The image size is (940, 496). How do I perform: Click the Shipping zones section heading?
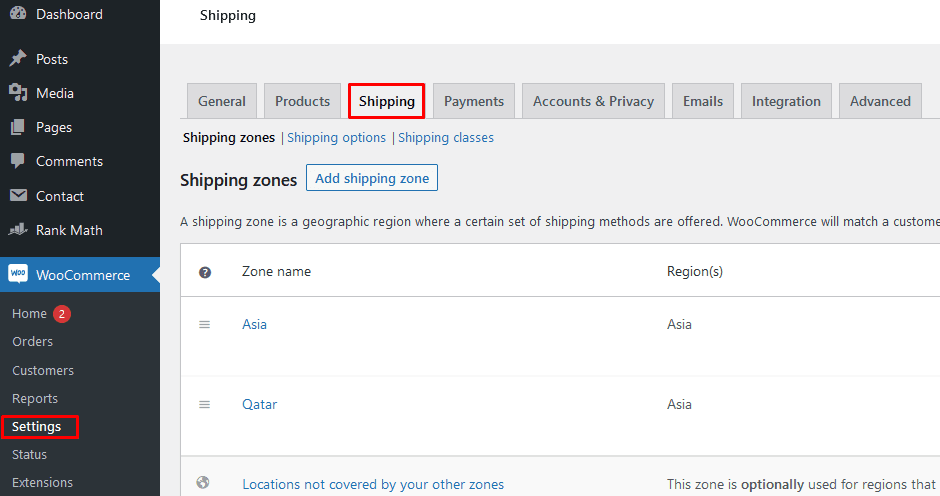point(239,180)
